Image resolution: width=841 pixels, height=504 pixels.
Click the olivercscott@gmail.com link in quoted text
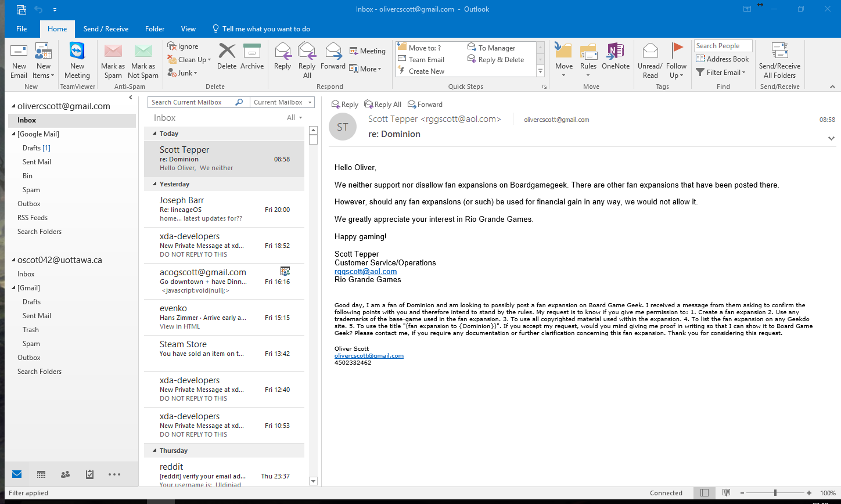coord(369,355)
